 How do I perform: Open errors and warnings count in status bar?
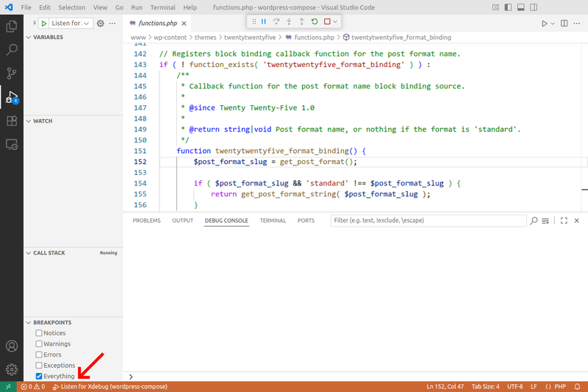click(x=32, y=386)
